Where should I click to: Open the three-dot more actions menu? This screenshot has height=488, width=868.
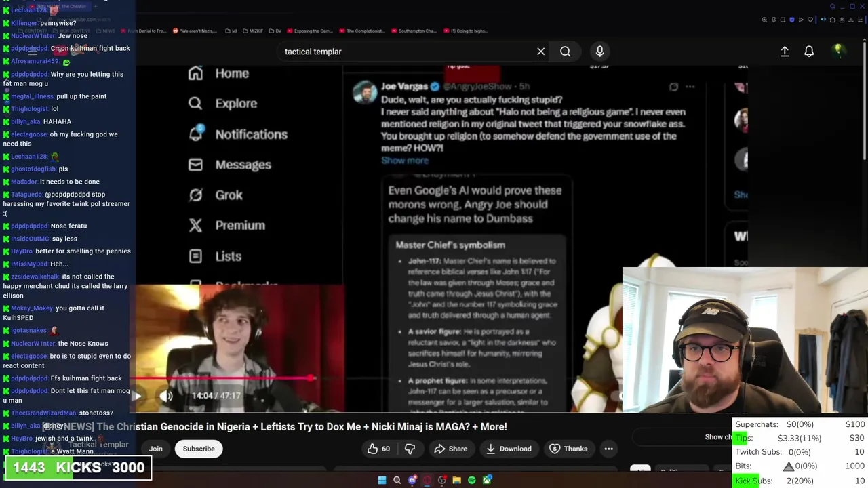pyautogui.click(x=608, y=449)
